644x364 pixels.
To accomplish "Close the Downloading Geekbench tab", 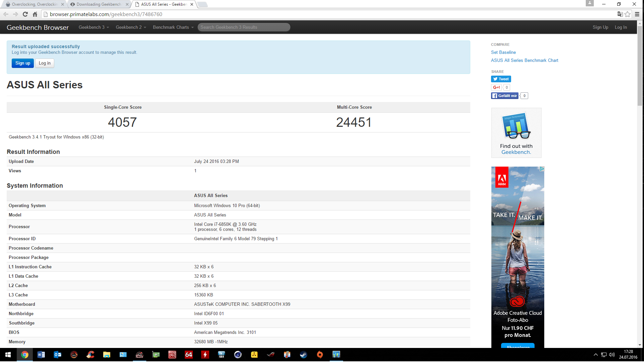I will (127, 4).
